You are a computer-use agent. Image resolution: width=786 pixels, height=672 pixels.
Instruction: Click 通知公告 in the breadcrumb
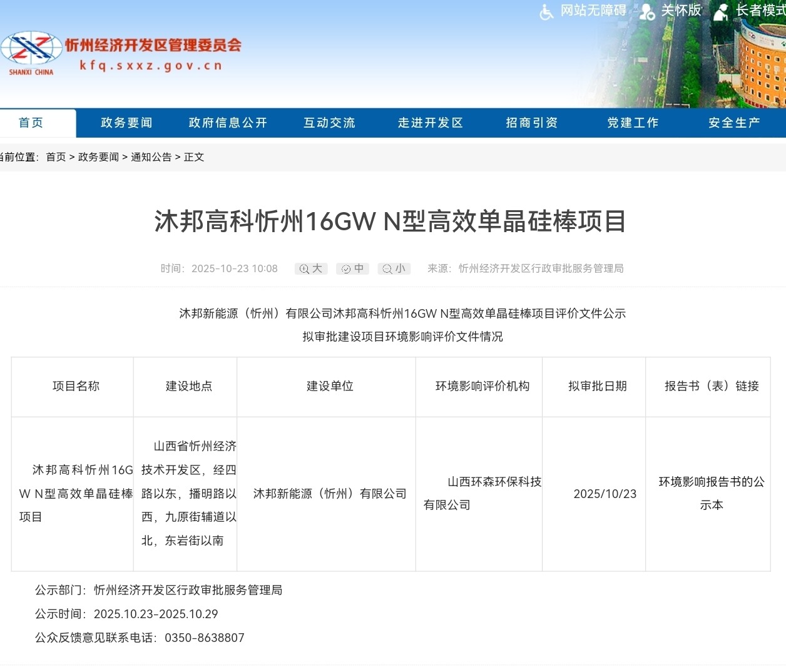coord(151,157)
